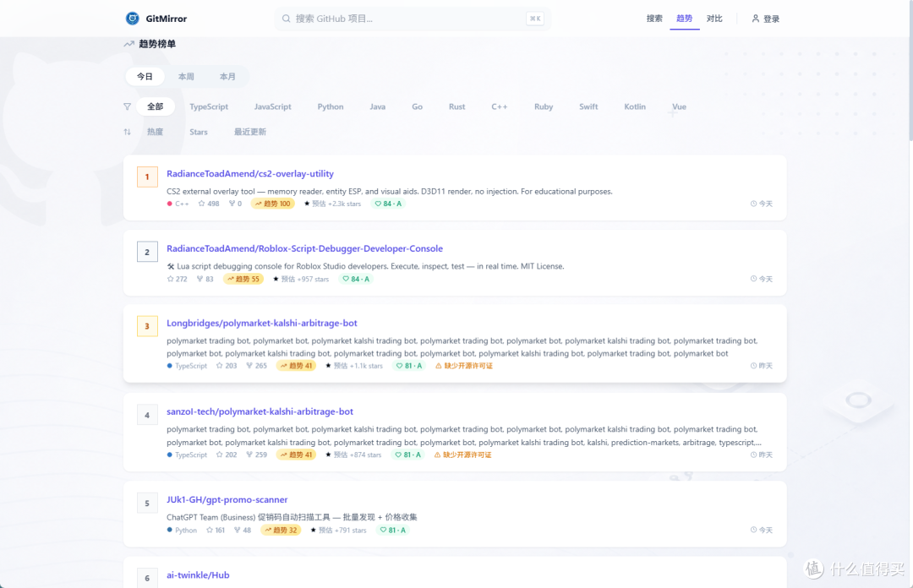Select the 本周 time range
Screen dimensions: 913x588
[x=186, y=77]
